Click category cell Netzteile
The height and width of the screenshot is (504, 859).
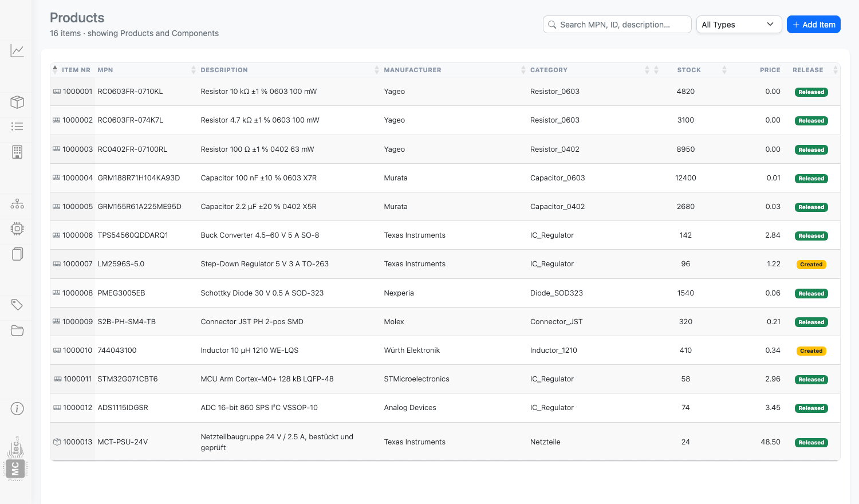[545, 442]
